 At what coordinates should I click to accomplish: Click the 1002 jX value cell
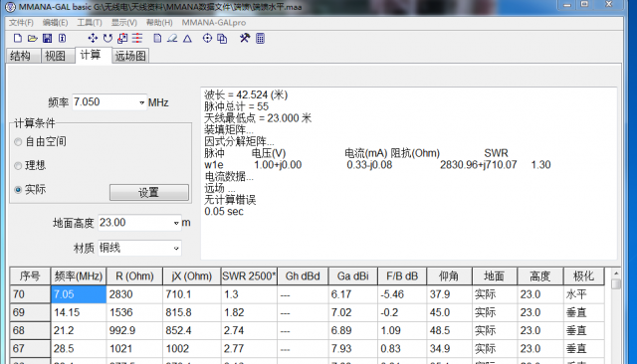pyautogui.click(x=191, y=348)
